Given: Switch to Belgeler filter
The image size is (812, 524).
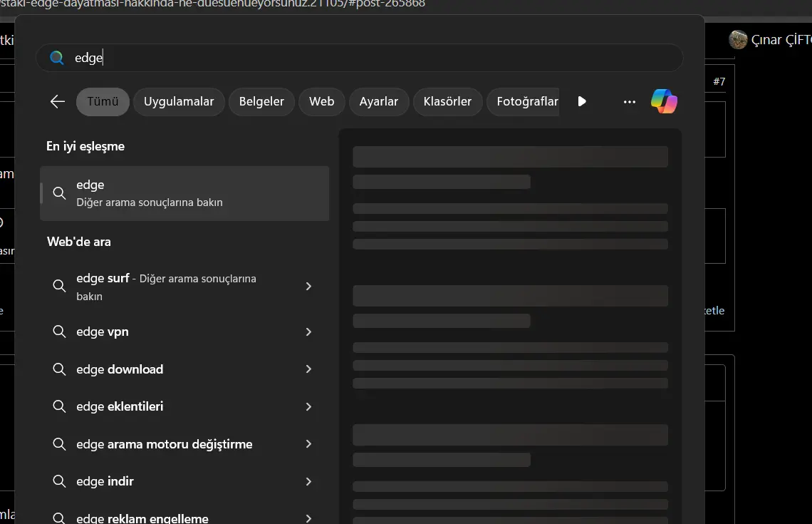Looking at the screenshot, I should [261, 101].
